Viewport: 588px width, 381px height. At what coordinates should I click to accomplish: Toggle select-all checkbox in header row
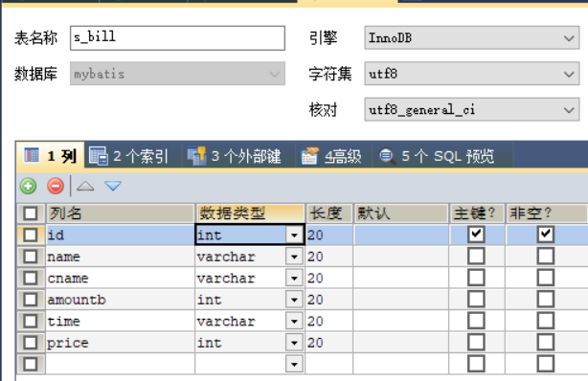pyautogui.click(x=30, y=213)
